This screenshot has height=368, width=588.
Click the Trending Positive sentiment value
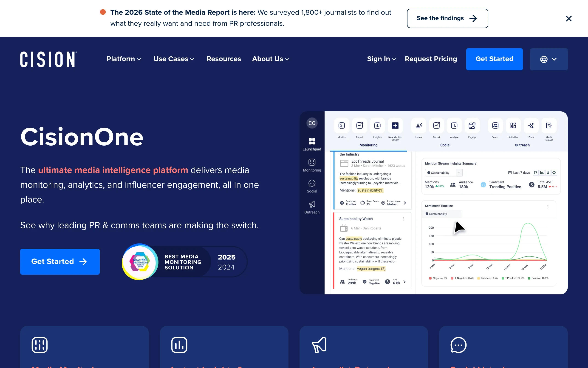tap(505, 187)
